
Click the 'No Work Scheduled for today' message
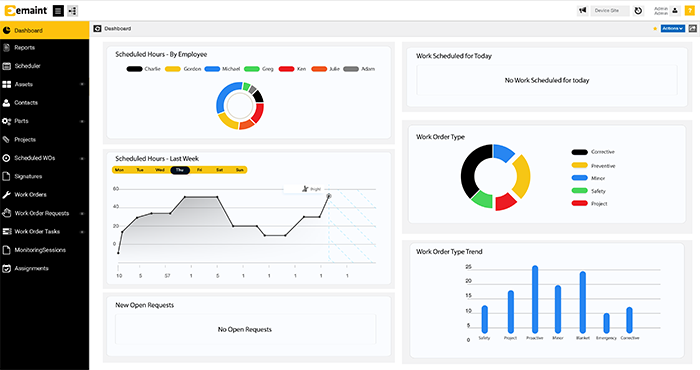547,80
